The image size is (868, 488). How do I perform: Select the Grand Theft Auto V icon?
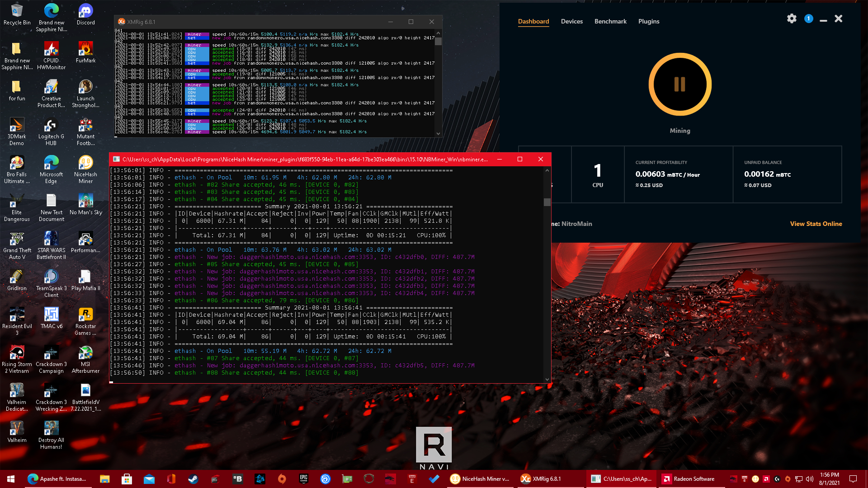[17, 246]
